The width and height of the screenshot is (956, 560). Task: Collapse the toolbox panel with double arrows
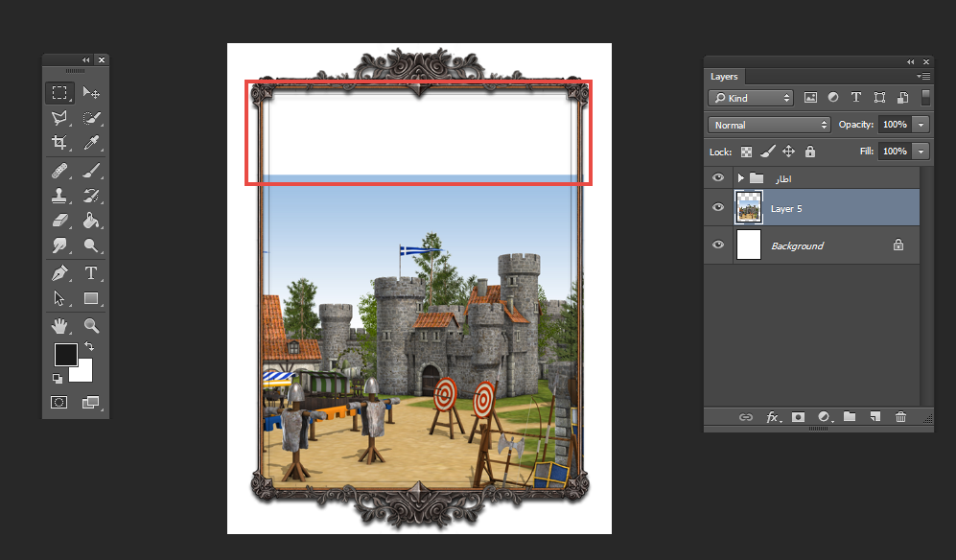tap(86, 59)
